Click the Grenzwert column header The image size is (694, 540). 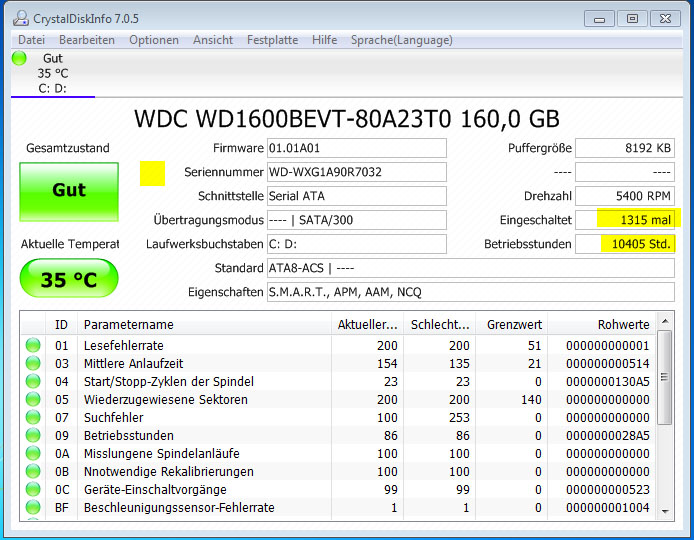(x=512, y=324)
